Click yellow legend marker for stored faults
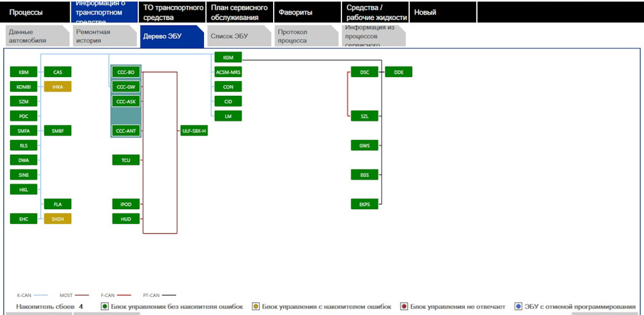Screen dimensions: 644x315 256,306
